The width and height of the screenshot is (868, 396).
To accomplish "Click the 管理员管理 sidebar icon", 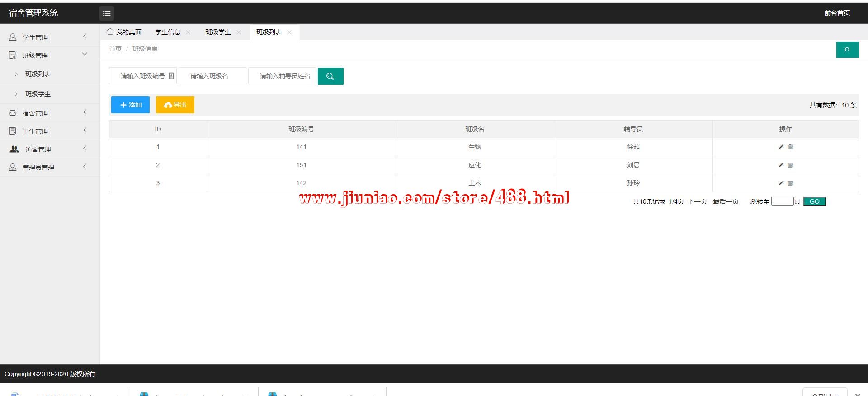I will pyautogui.click(x=13, y=167).
